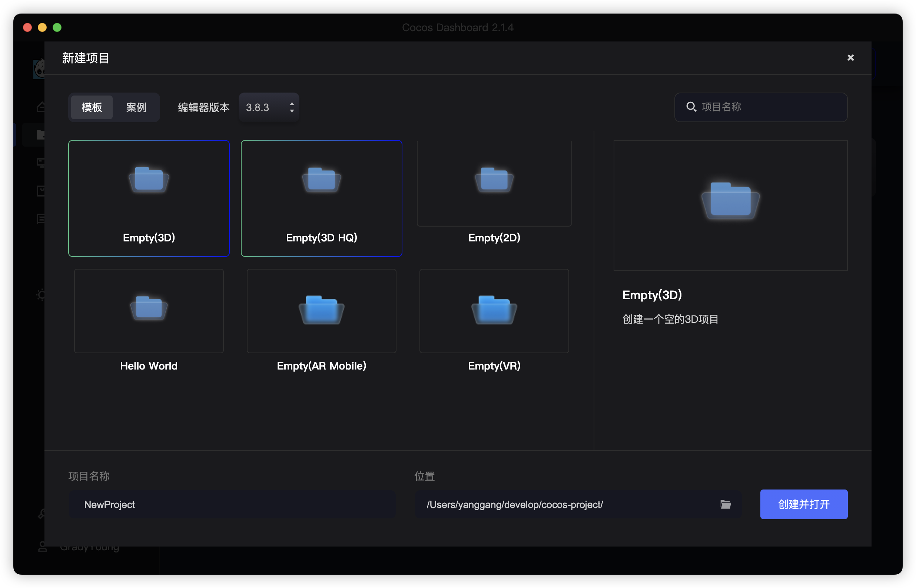Expand the version stepper down arrow
The width and height of the screenshot is (916, 588).
tap(292, 111)
